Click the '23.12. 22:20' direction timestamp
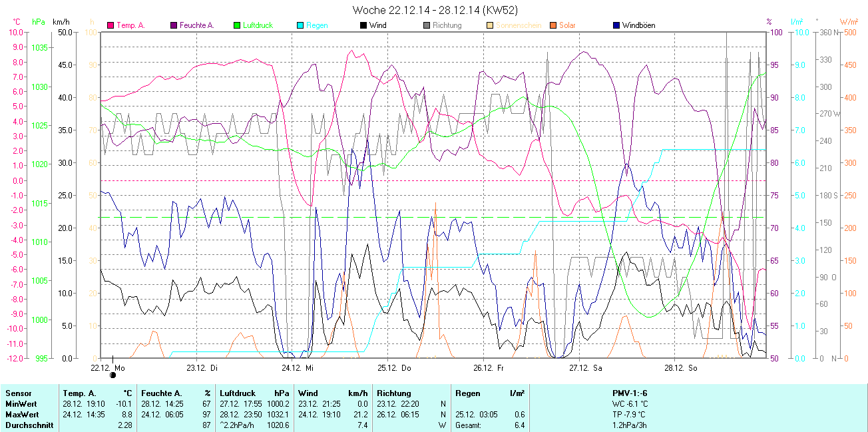The height and width of the screenshot is (432, 868). click(398, 404)
